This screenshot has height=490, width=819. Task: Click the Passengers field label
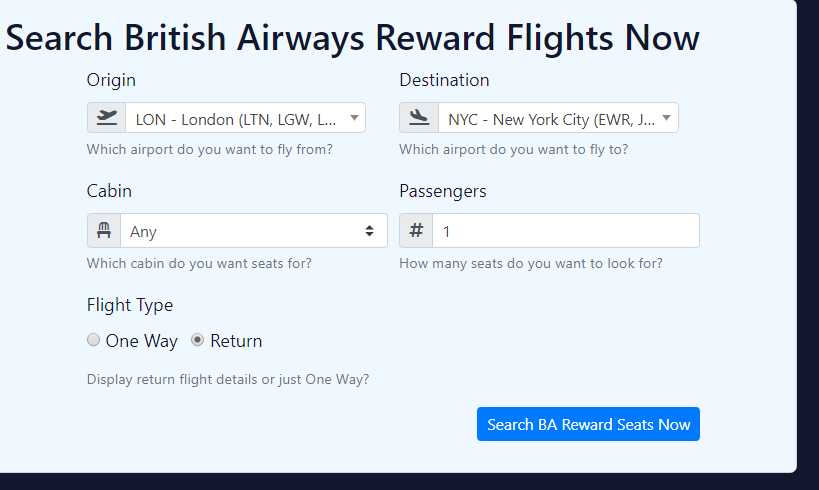[x=442, y=191]
